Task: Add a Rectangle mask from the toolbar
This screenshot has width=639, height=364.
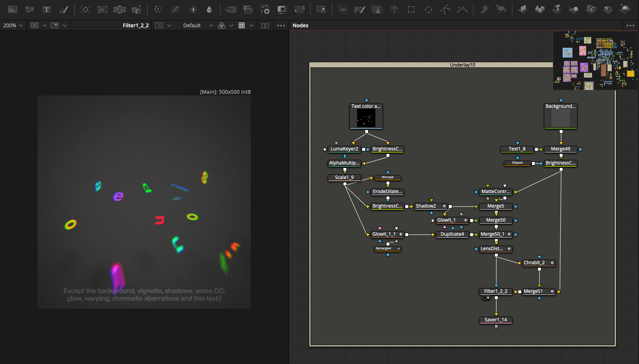Action: coord(411,10)
